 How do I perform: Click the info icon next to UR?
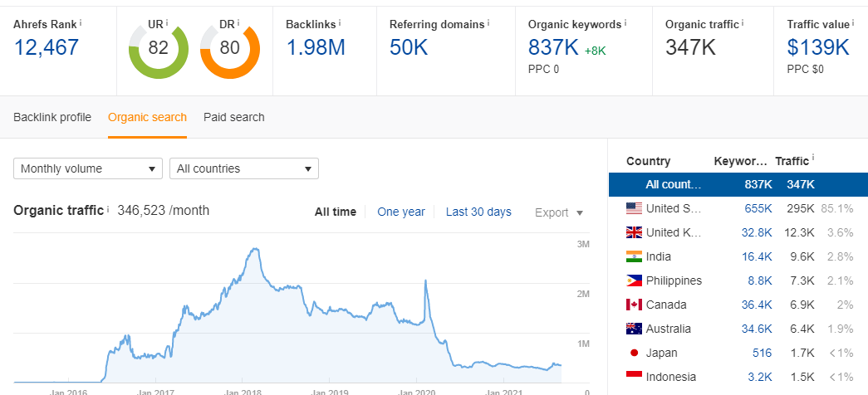167,22
